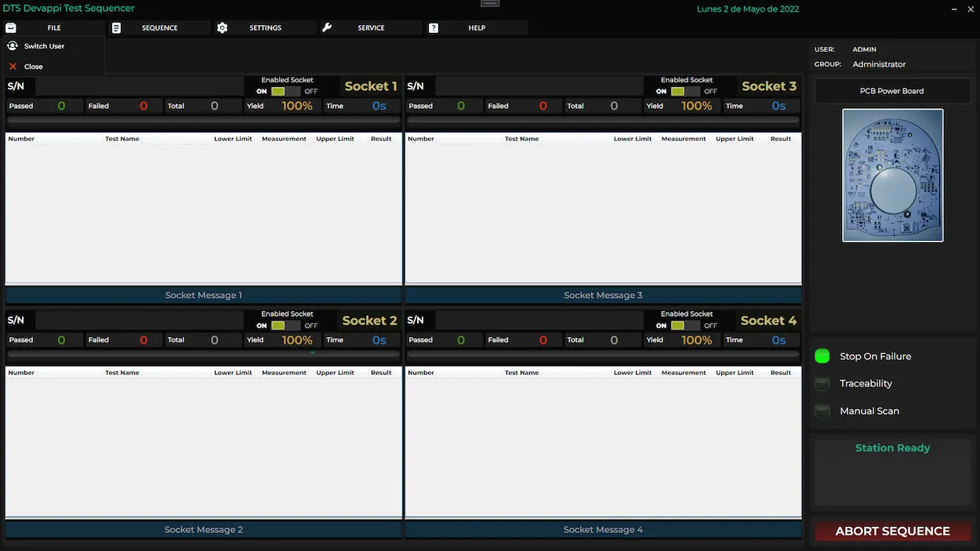Disable the Stop On Failure indicator
980x551 pixels.
(822, 356)
